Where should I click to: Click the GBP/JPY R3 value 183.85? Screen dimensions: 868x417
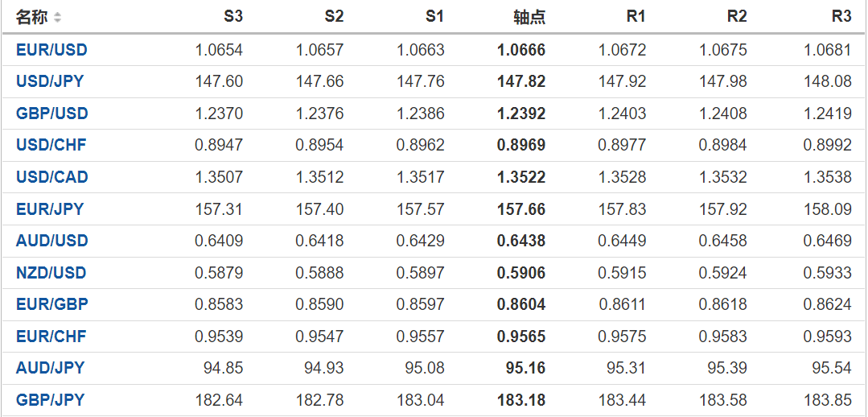[827, 400]
